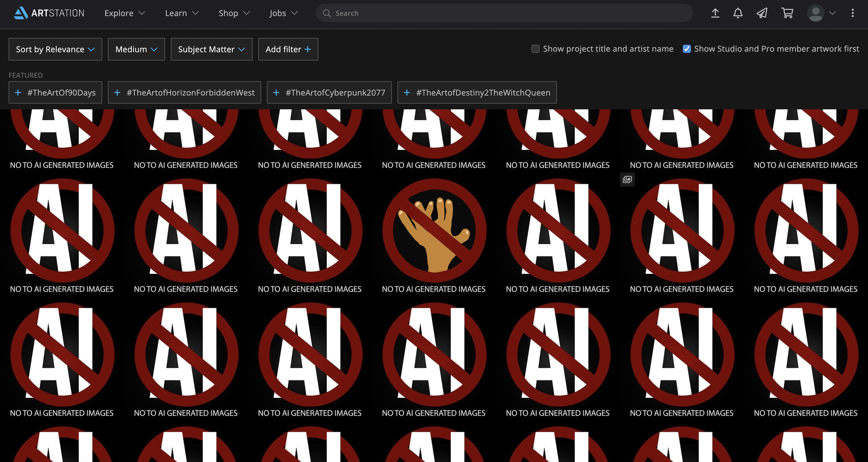Uncheck Show Studio and Pro member artwork first

coord(686,49)
